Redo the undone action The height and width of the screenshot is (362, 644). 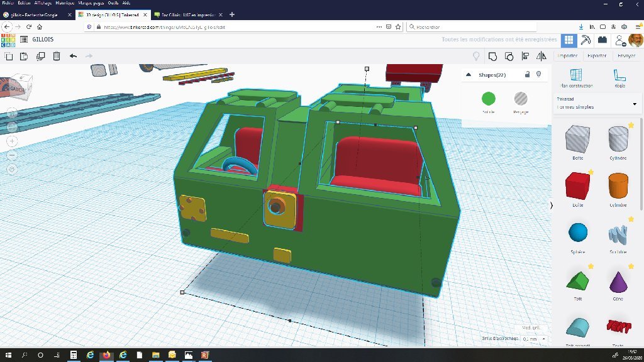(x=89, y=56)
